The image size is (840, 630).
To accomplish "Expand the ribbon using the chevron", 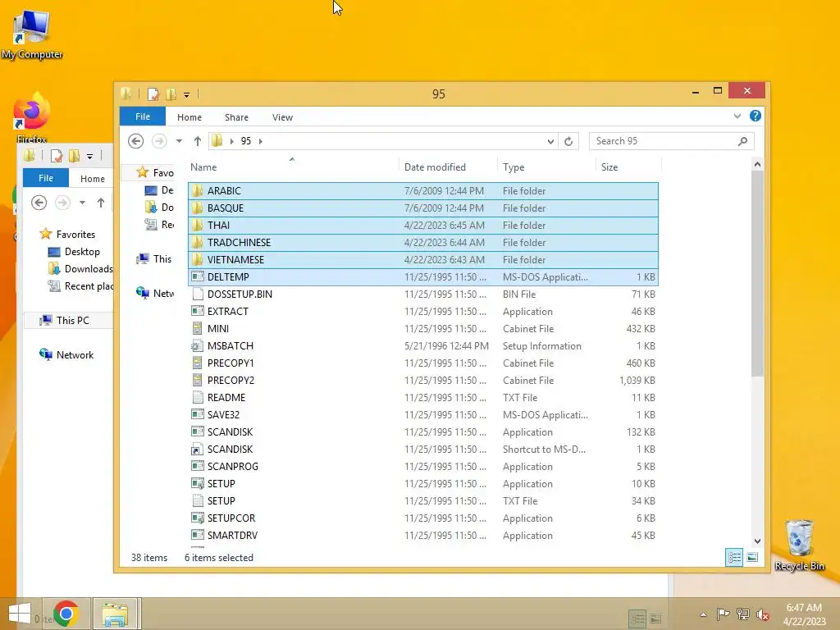I will tap(737, 116).
